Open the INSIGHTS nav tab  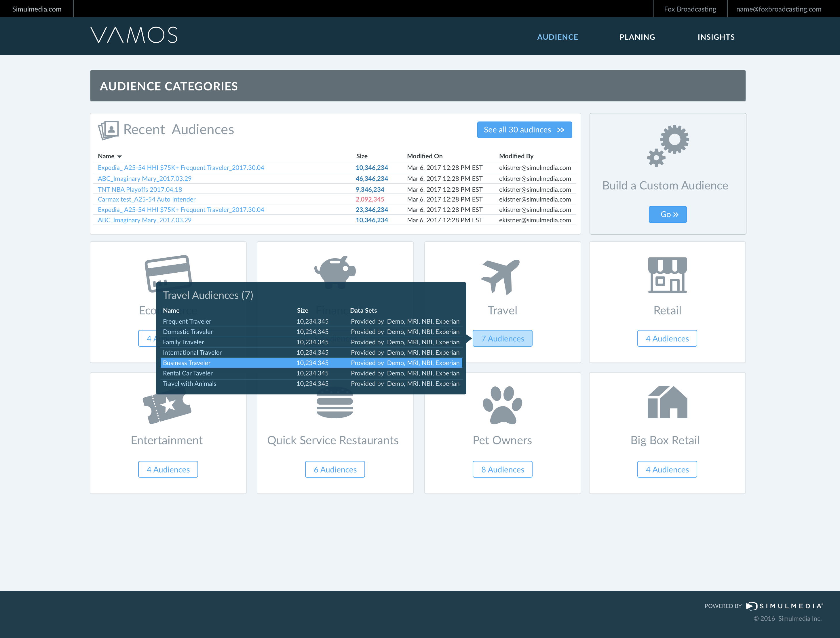pyautogui.click(x=716, y=37)
